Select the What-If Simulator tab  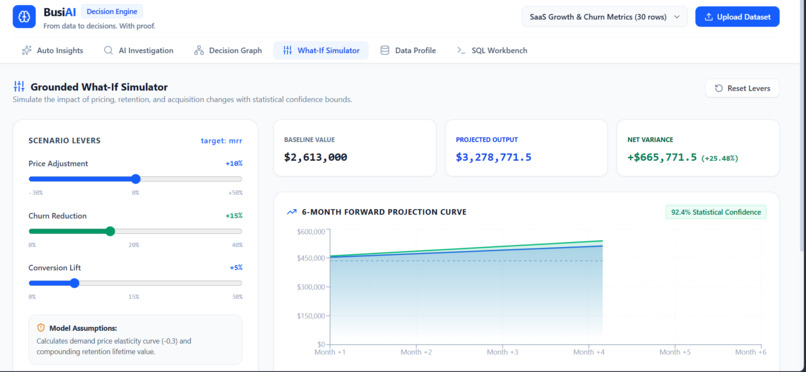tap(321, 50)
